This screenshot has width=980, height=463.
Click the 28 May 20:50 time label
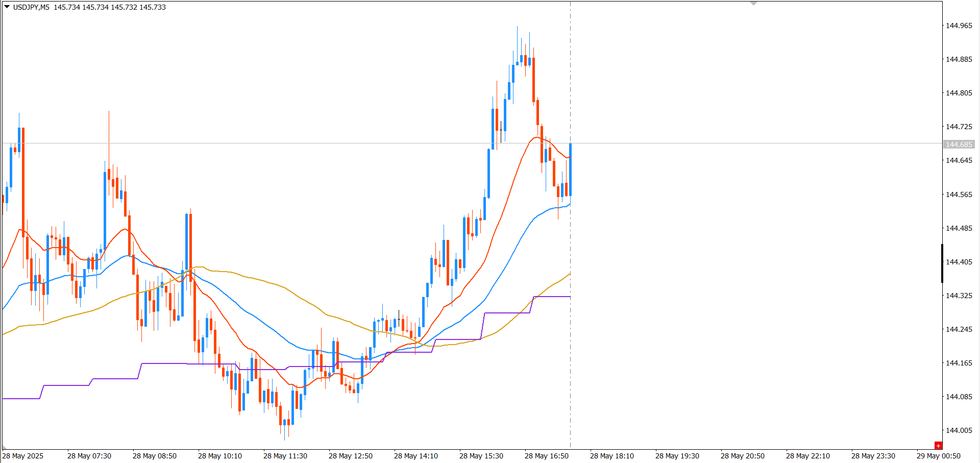742,456
